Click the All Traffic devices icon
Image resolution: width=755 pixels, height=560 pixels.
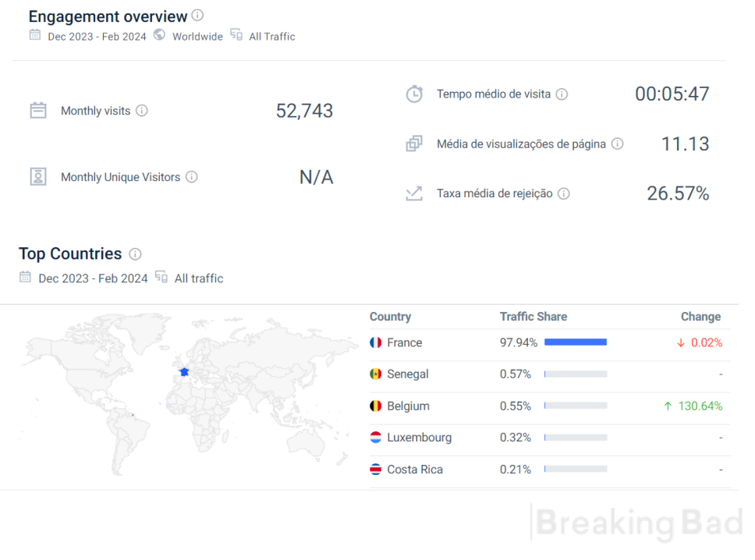[x=236, y=34]
